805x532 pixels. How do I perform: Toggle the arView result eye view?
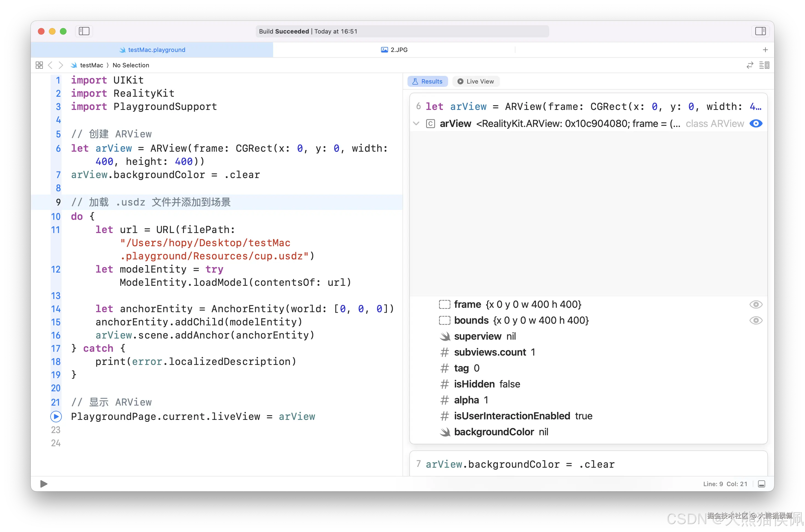[x=756, y=123]
